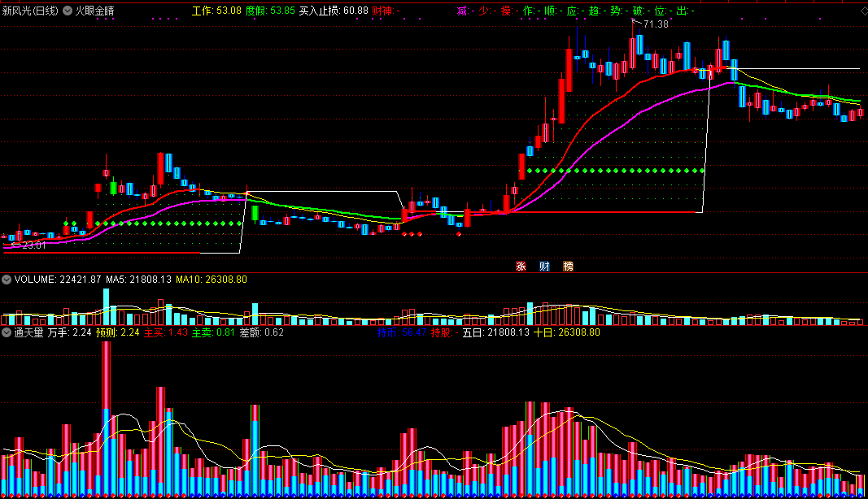Click the VOLUME: 22421.87 label
Image resolution: width=868 pixels, height=499 pixels.
click(x=58, y=280)
